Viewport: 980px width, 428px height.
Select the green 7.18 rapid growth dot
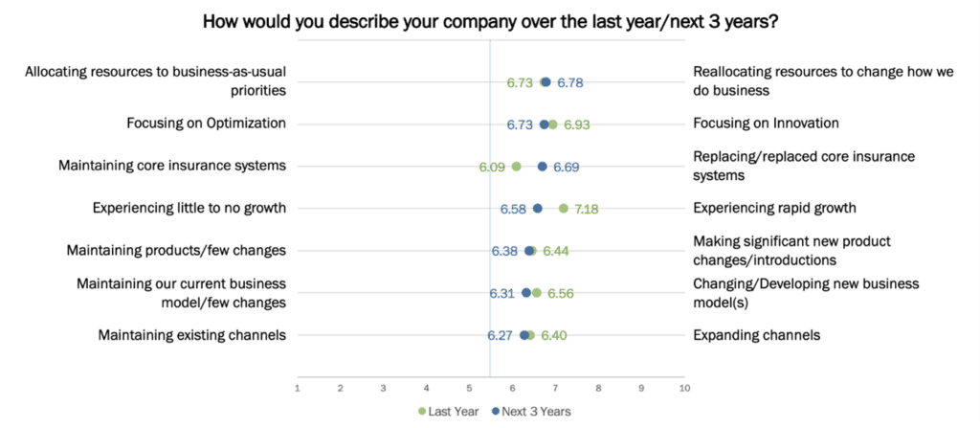coord(564,209)
